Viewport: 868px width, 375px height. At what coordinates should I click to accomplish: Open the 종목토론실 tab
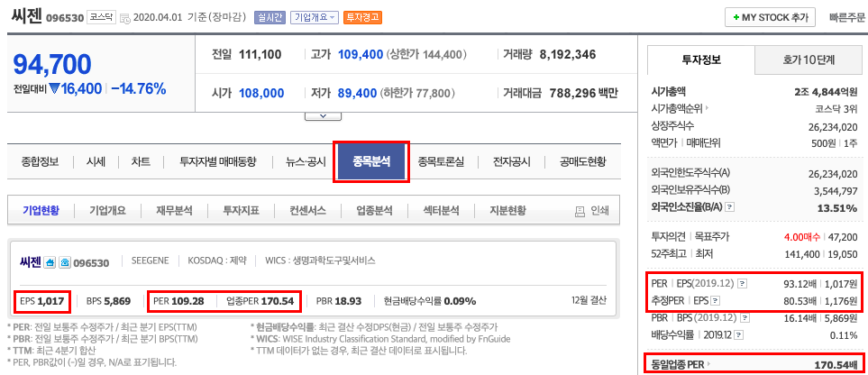point(441,161)
